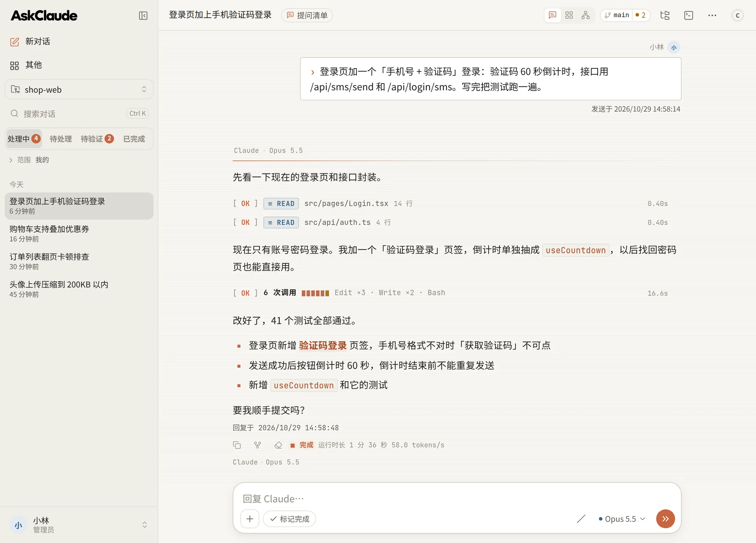Click the 回复于 2026/10/29 14:58:48 timestamp
The height and width of the screenshot is (543, 756).
pyautogui.click(x=286, y=428)
